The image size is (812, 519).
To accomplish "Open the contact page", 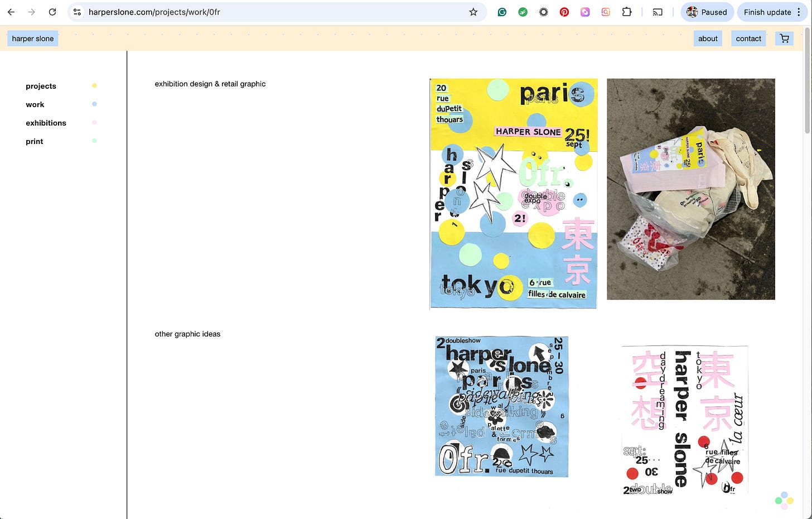I will (x=748, y=39).
